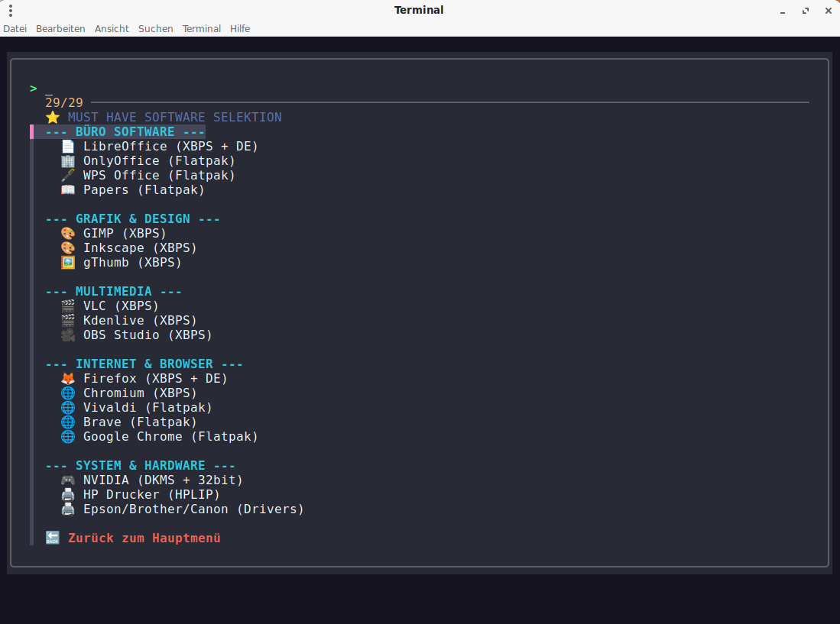Click the BACK arrow icon beside Zurück
Viewport: 840px width, 624px height.
pyautogui.click(x=53, y=538)
